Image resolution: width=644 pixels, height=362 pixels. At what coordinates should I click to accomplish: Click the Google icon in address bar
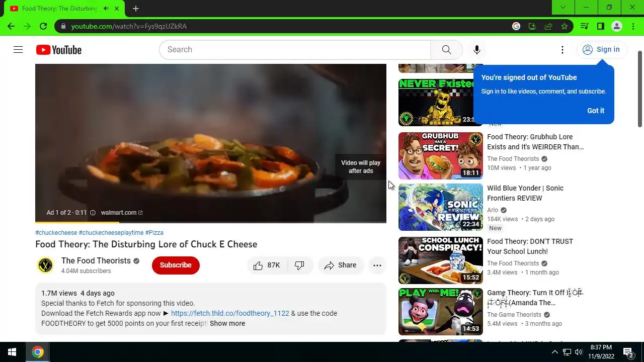[x=516, y=26]
